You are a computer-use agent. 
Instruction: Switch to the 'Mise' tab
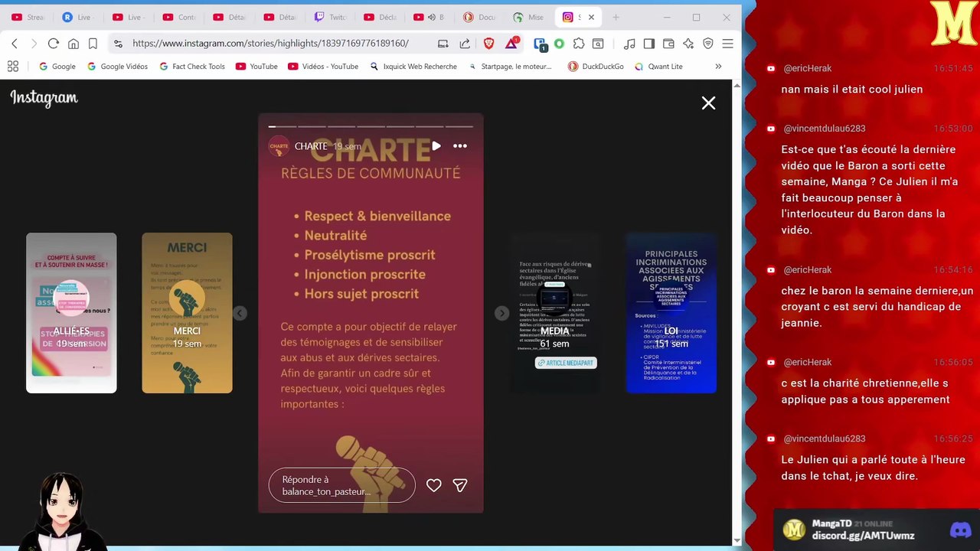(x=530, y=17)
